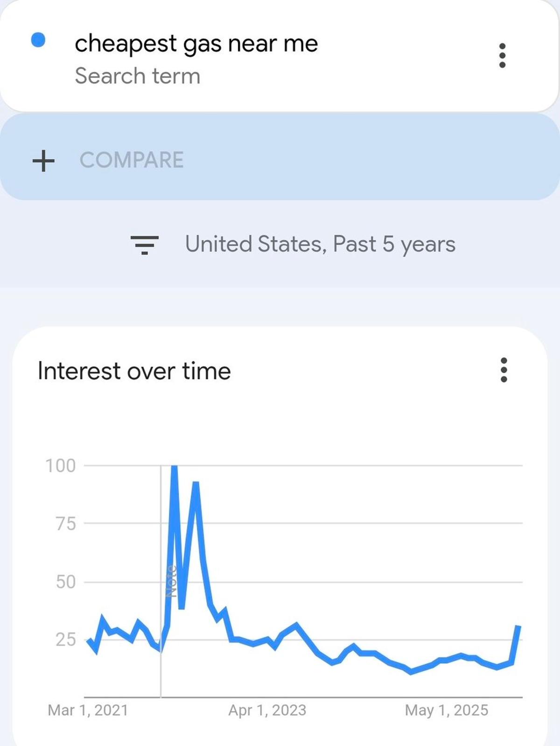Click the Apr 1, 2023 axis label

[x=267, y=710]
